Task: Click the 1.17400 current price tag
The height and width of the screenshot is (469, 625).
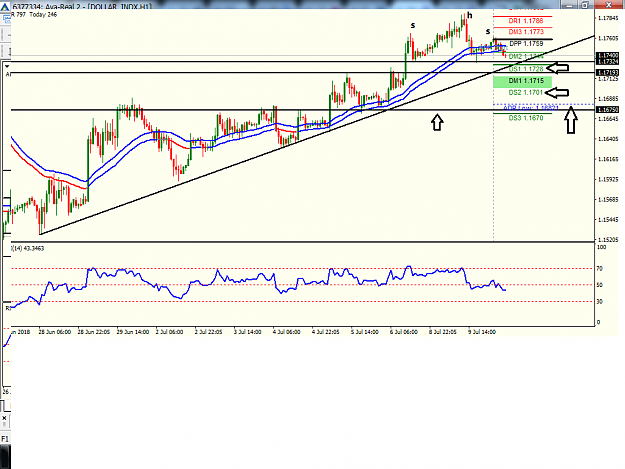Action: [607, 55]
